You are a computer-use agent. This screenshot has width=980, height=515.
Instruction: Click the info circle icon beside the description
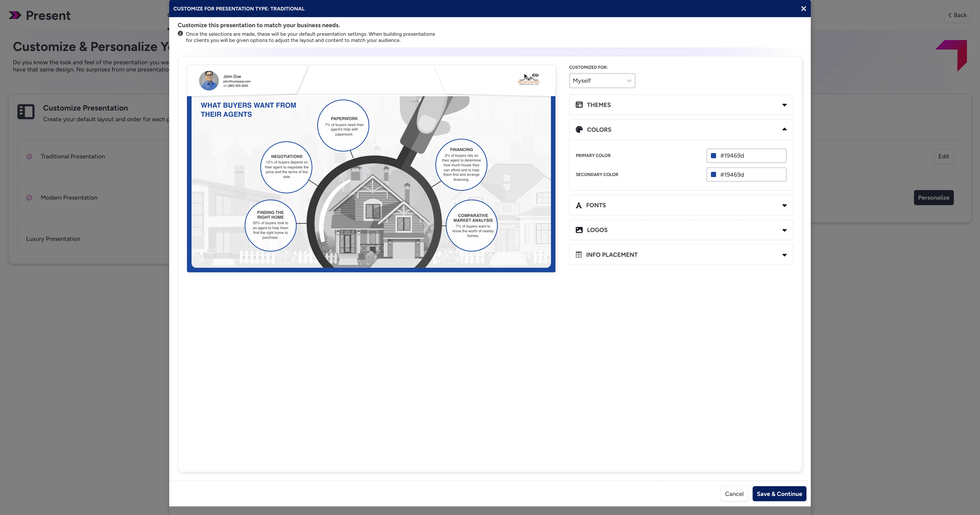coord(180,33)
